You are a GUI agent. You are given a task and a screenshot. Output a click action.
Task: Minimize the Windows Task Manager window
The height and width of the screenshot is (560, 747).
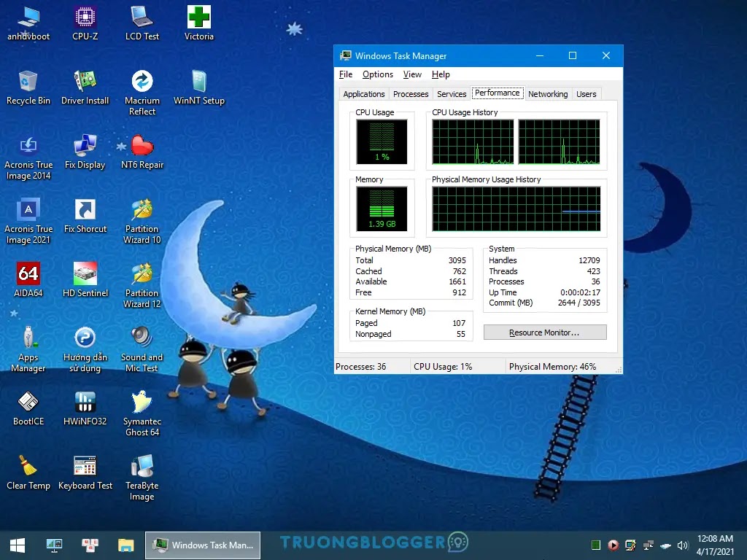click(x=540, y=55)
